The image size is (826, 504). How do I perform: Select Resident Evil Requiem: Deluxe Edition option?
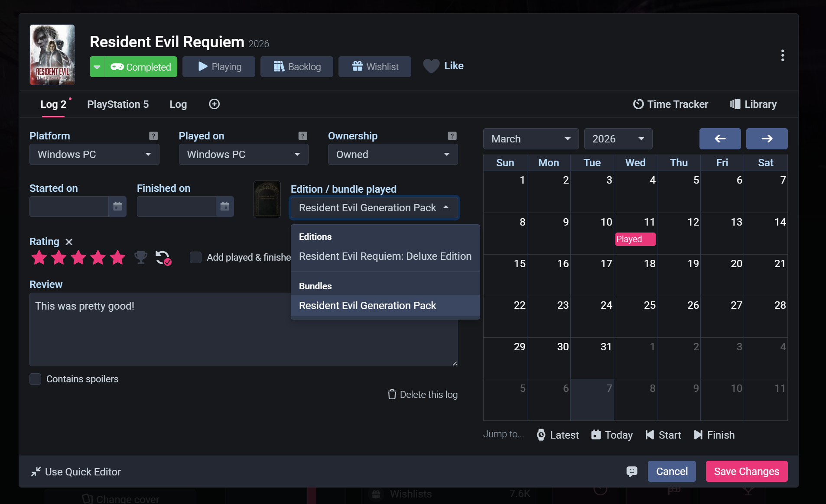click(385, 256)
